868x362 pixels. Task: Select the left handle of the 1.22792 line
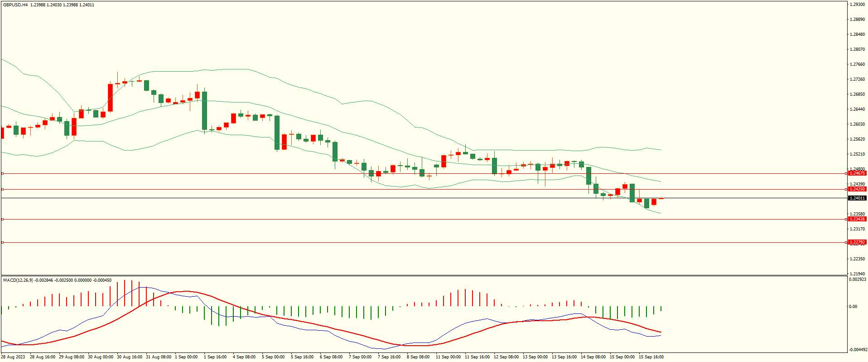click(2, 242)
